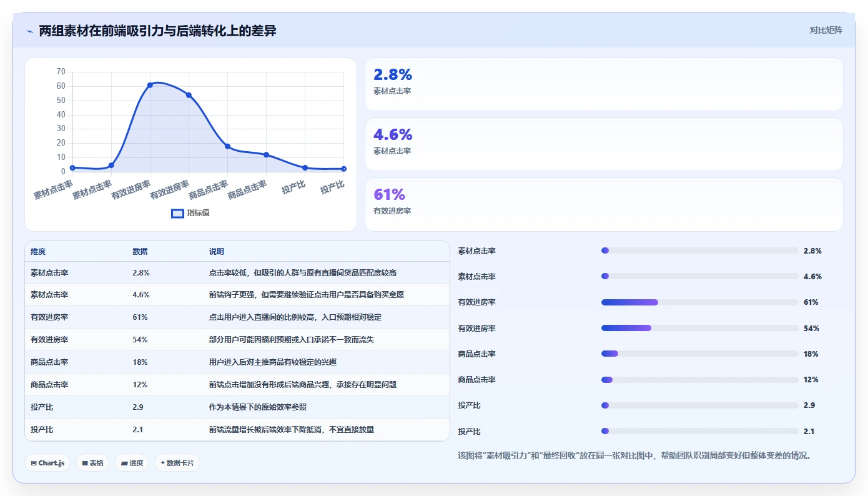Click the 54% cell in the table
868x496 pixels.
140,340
